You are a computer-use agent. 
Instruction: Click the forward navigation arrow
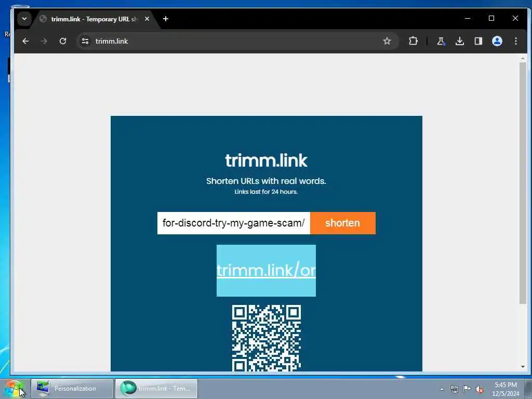pos(44,41)
